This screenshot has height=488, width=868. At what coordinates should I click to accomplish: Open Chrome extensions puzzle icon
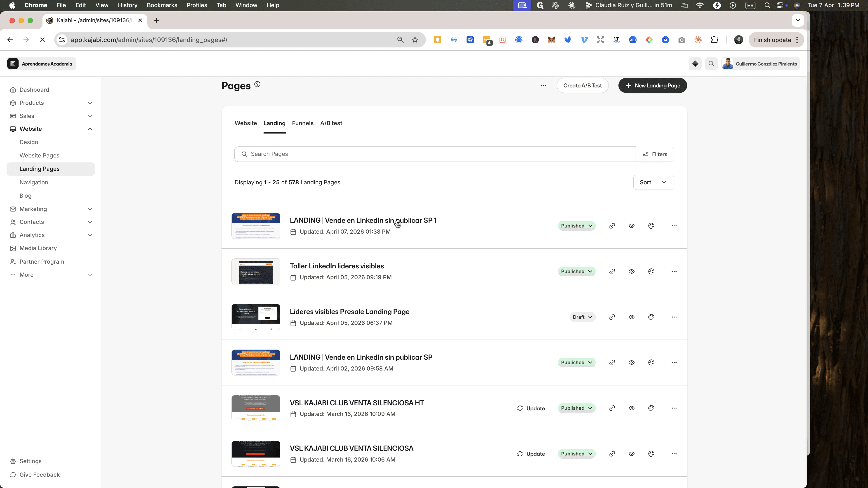pos(714,40)
